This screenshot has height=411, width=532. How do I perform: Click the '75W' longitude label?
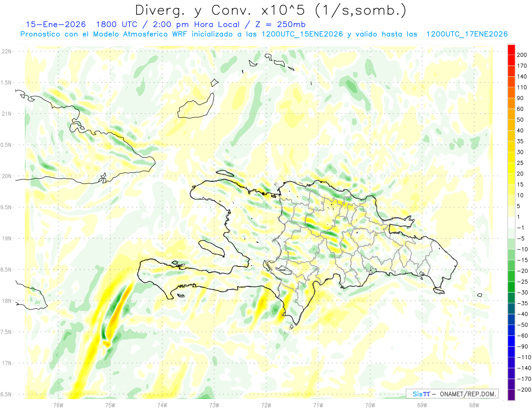[110, 405]
